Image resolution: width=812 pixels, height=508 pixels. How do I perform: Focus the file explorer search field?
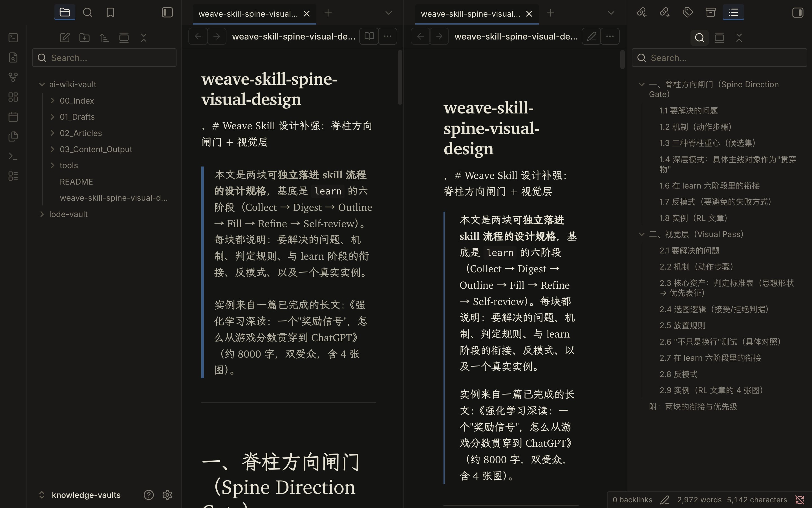104,58
